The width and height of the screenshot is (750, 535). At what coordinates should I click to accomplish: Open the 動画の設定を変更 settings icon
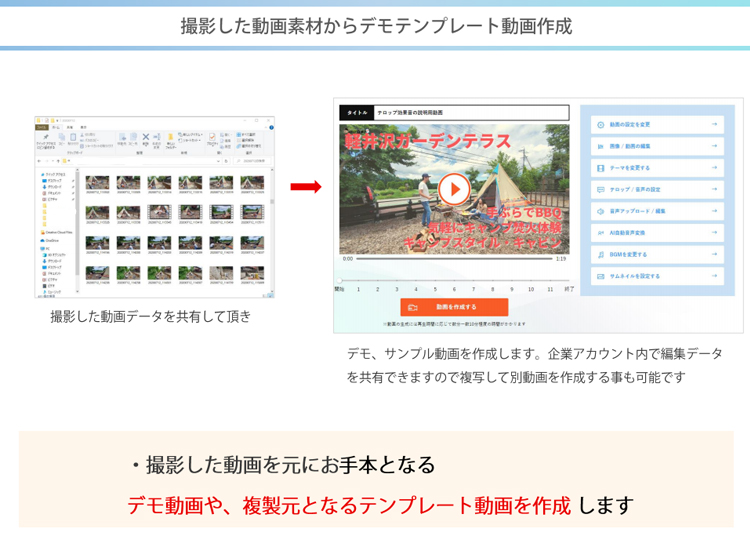coord(600,124)
